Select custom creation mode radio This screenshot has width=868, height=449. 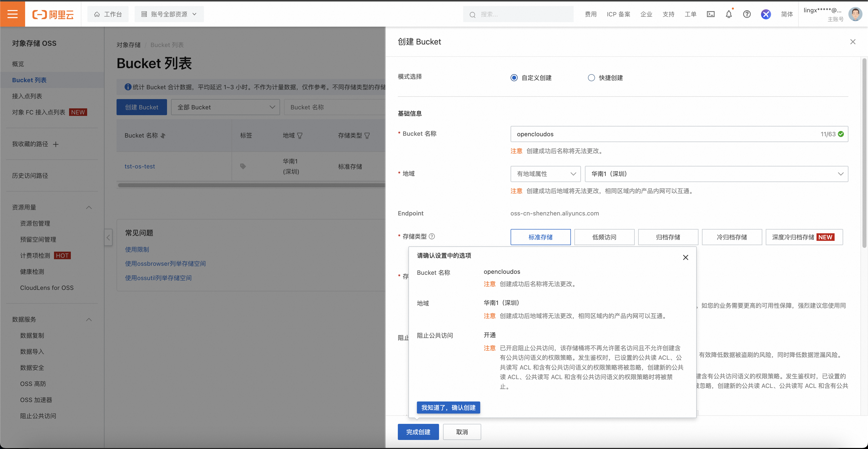(x=514, y=78)
